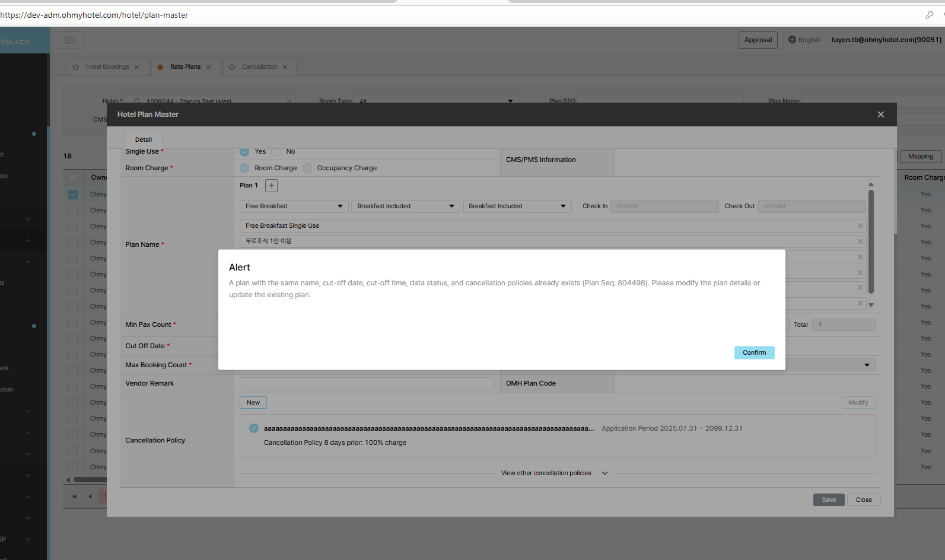The height and width of the screenshot is (560, 945).
Task: Click the Close button beside Save
Action: [864, 500]
